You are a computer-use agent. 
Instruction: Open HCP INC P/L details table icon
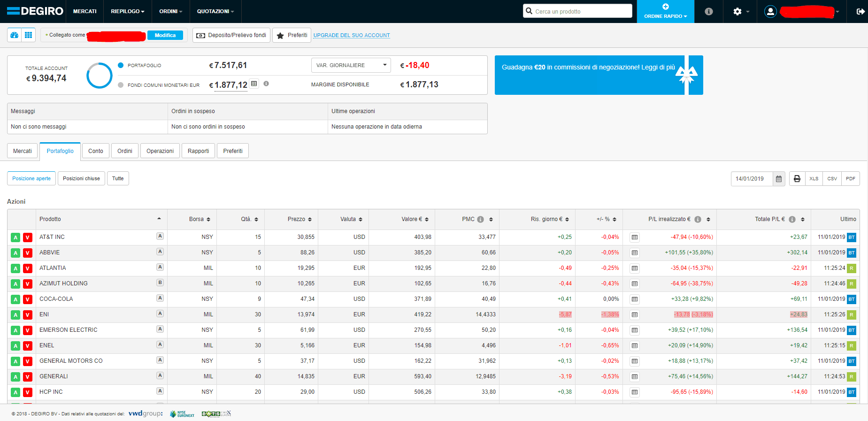pyautogui.click(x=635, y=392)
